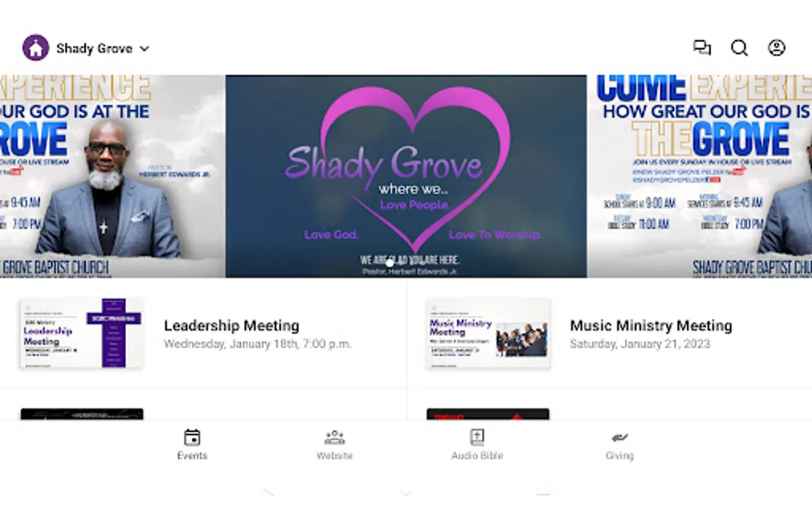Open the Shady Grove church dropdown chevron
Image resolution: width=812 pixels, height=508 pixels.
[144, 49]
